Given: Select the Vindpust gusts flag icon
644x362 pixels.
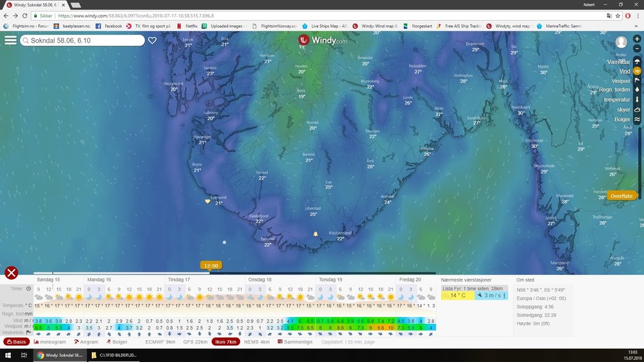Looking at the screenshot, I should pyautogui.click(x=637, y=80).
